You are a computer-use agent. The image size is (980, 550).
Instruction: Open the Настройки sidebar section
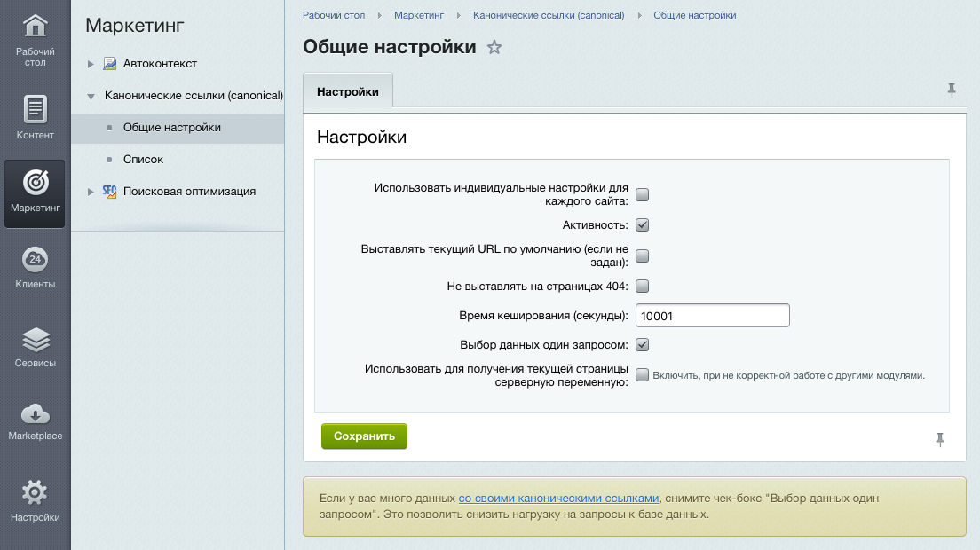(x=35, y=497)
